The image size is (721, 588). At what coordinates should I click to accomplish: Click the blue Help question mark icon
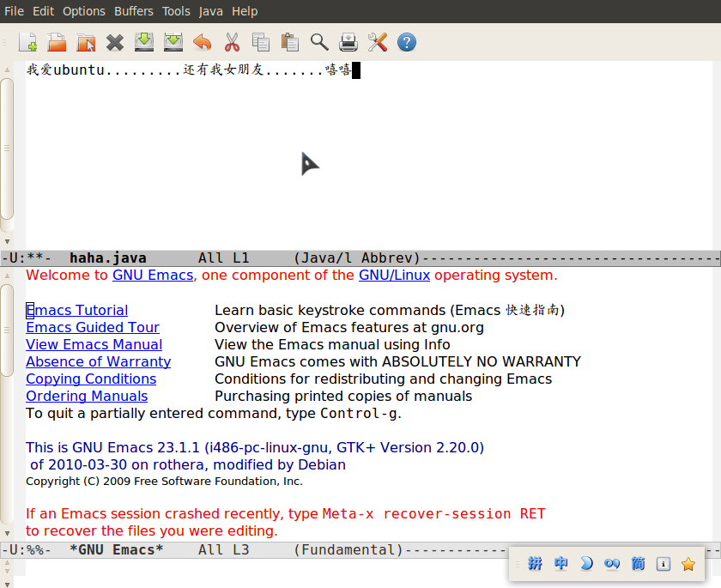(x=407, y=42)
